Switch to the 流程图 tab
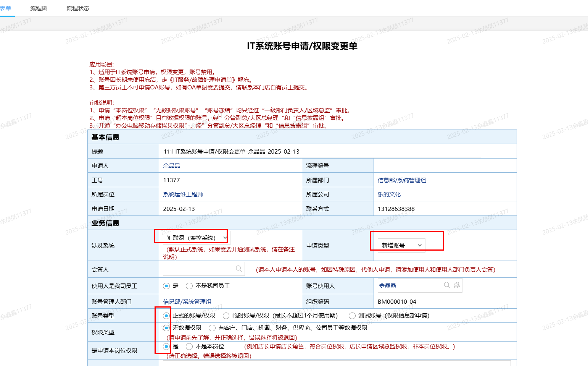Screen dimensions: 588x366 pyautogui.click(x=39, y=8)
